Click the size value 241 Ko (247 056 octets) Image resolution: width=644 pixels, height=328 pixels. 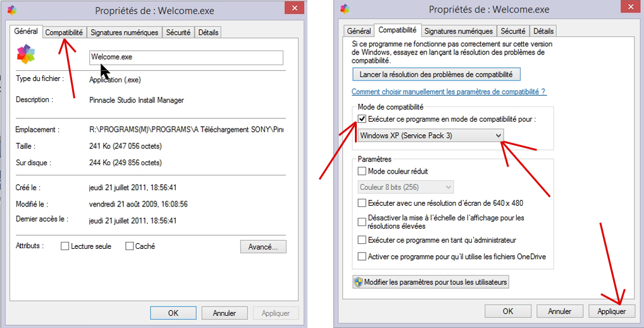(125, 146)
